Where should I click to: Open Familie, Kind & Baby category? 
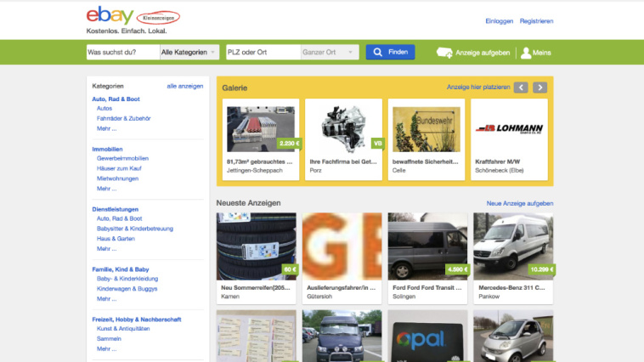[121, 269]
